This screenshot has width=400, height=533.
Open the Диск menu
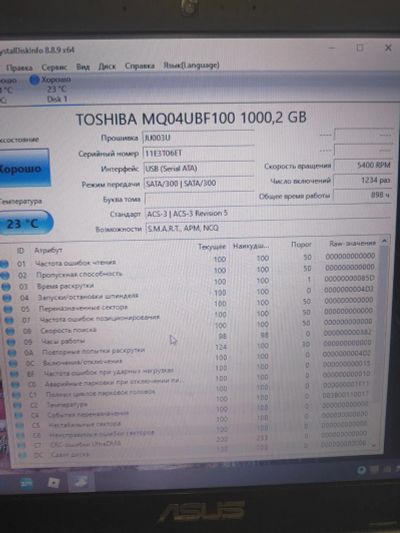click(107, 66)
